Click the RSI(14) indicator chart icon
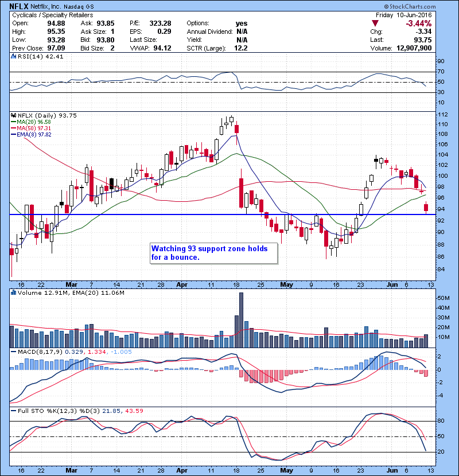 pos(13,56)
